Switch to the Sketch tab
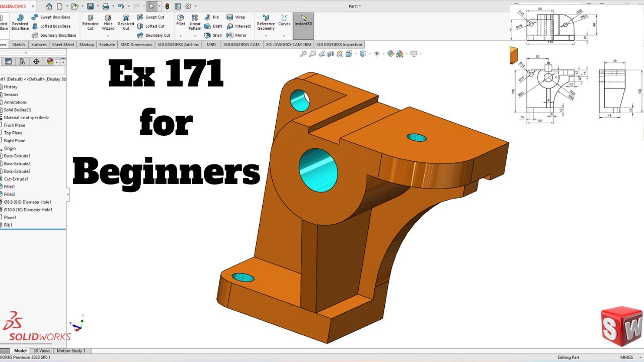644x362 pixels. (x=18, y=45)
